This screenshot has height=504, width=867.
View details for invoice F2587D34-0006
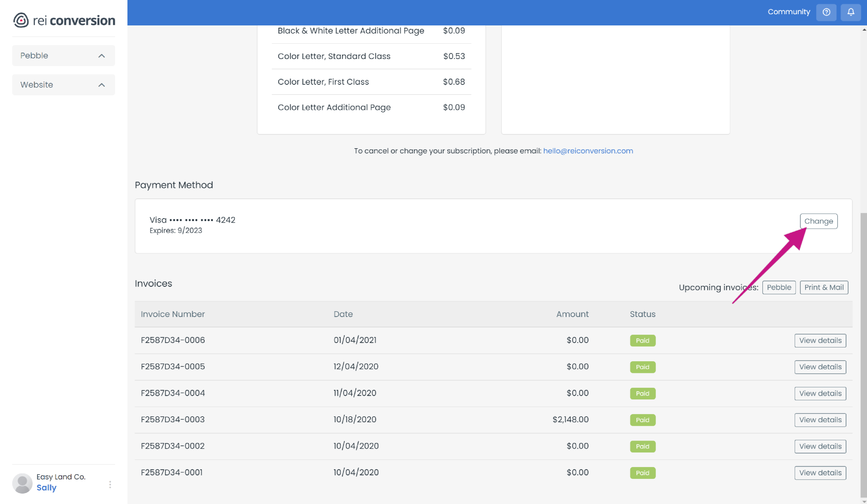(820, 340)
